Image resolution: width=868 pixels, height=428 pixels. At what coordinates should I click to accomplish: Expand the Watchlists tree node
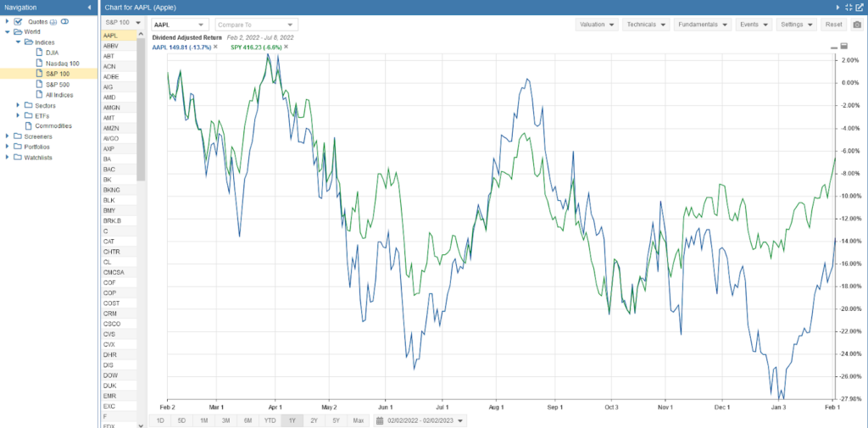tap(7, 158)
